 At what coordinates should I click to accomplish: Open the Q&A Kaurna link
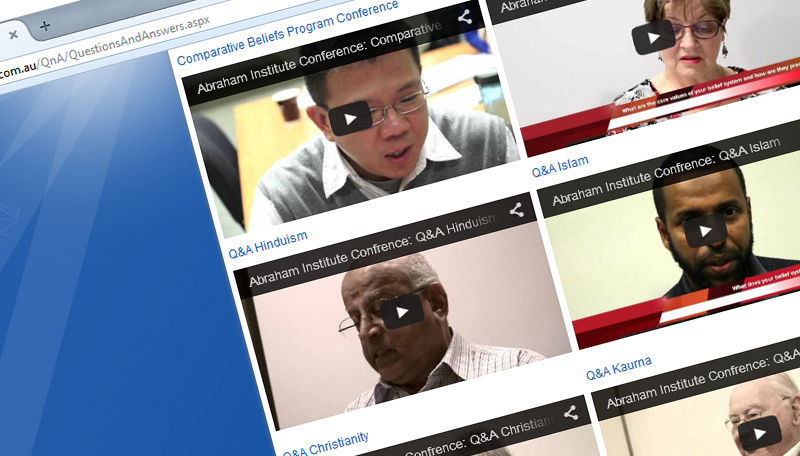[618, 368]
